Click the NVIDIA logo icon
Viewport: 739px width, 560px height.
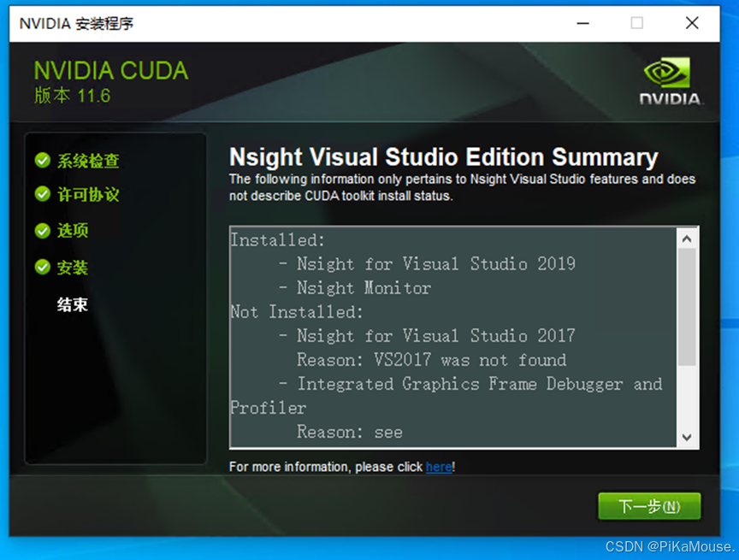tap(670, 80)
